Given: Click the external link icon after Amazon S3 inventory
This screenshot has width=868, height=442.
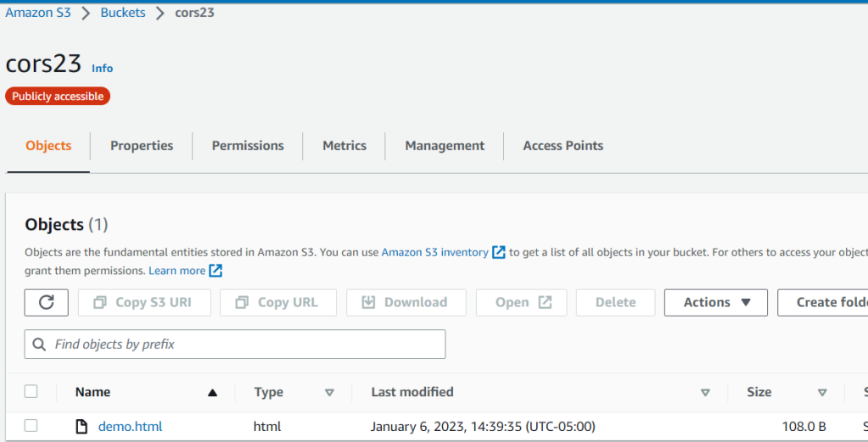Looking at the screenshot, I should point(499,252).
